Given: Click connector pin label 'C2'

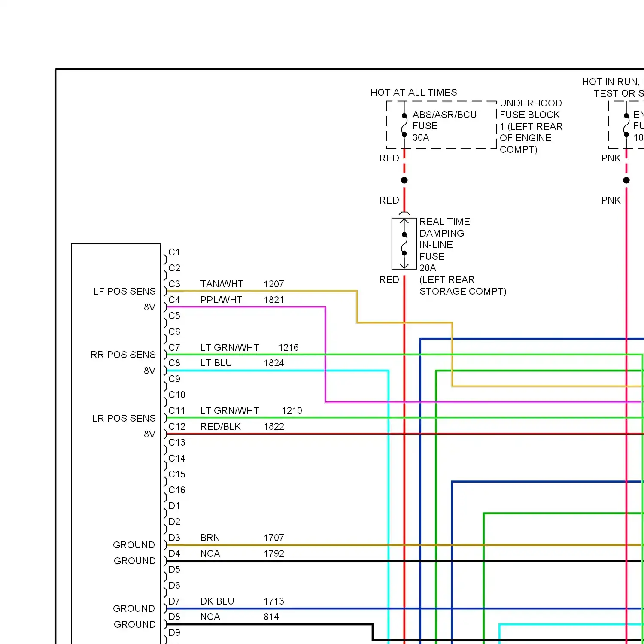Looking at the screenshot, I should [x=174, y=268].
